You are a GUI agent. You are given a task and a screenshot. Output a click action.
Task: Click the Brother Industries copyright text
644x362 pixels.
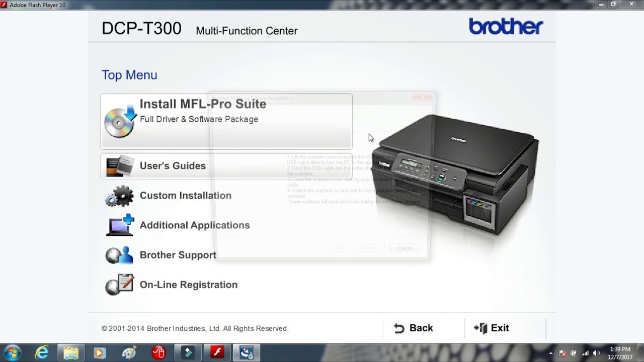tap(195, 328)
